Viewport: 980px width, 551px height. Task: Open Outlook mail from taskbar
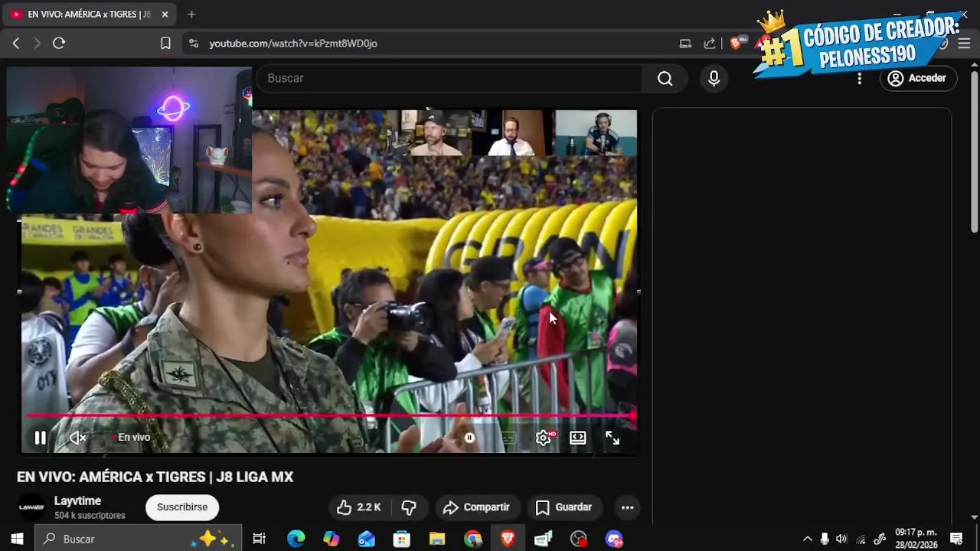pyautogui.click(x=367, y=539)
